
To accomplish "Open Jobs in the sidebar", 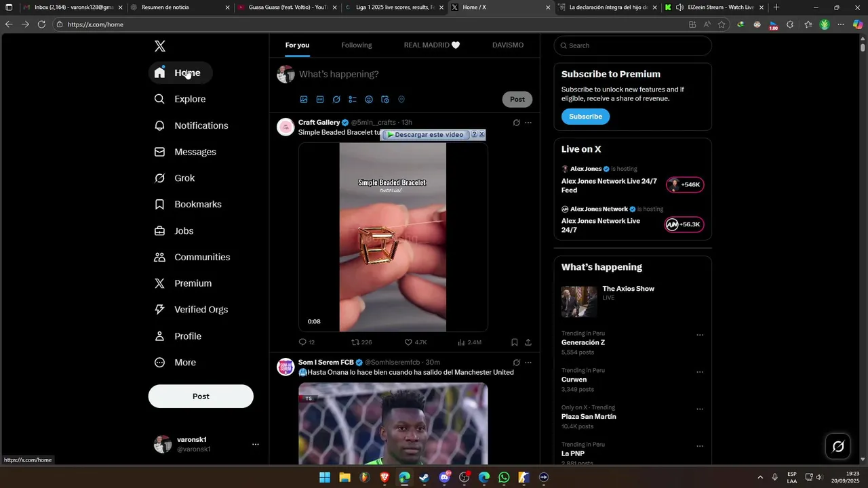I will pyautogui.click(x=174, y=230).
